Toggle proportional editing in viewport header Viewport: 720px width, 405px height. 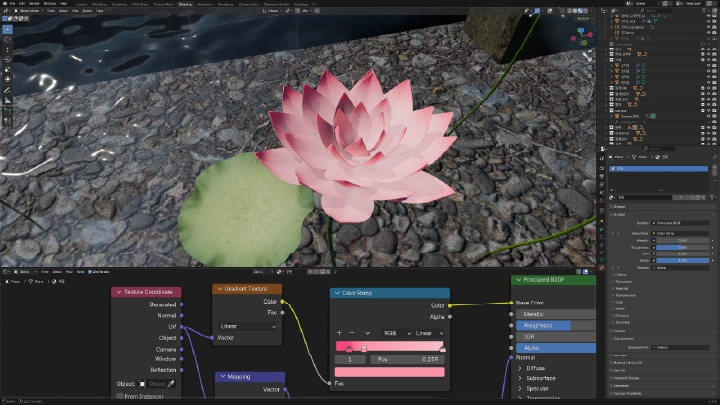[x=317, y=11]
